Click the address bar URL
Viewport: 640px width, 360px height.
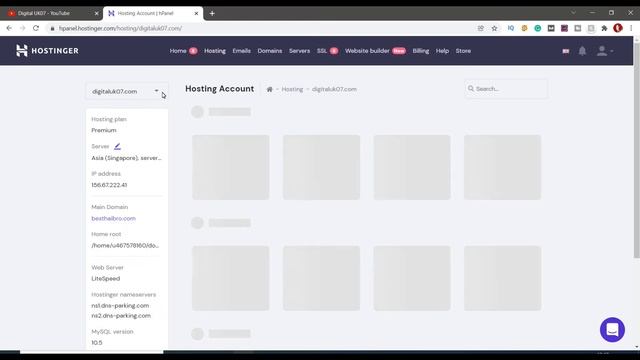(x=120, y=28)
